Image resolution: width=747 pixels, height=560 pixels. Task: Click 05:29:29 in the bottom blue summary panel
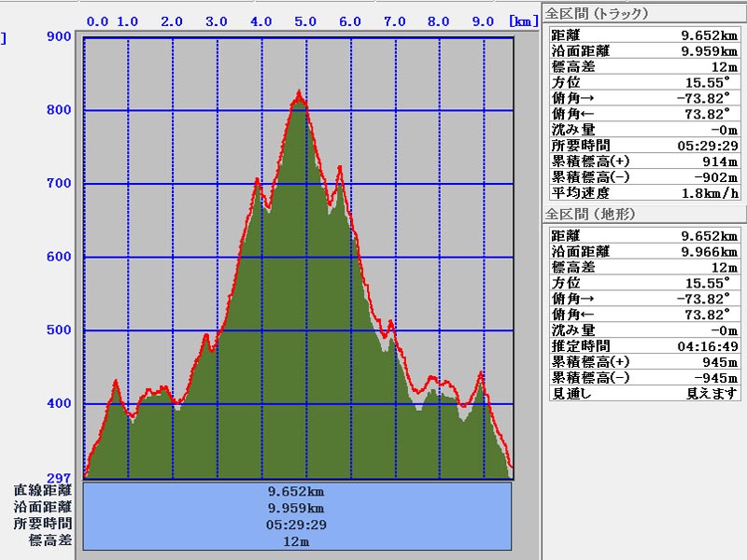297,525
